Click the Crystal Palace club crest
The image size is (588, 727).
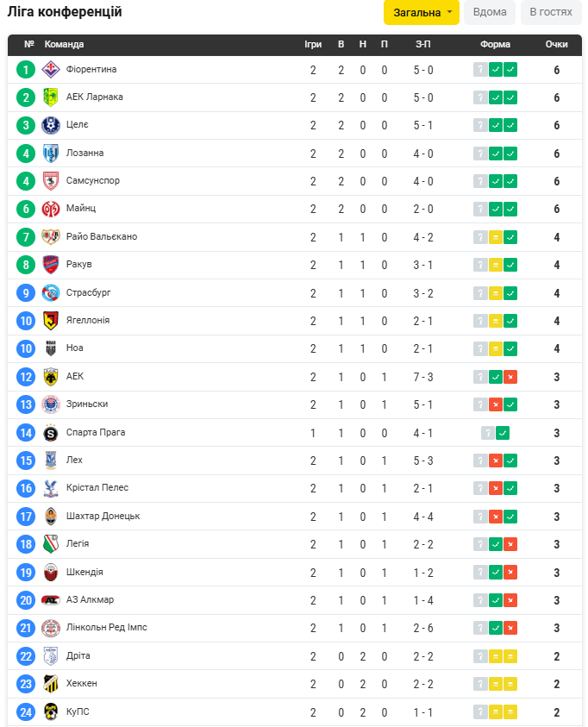[x=51, y=488]
